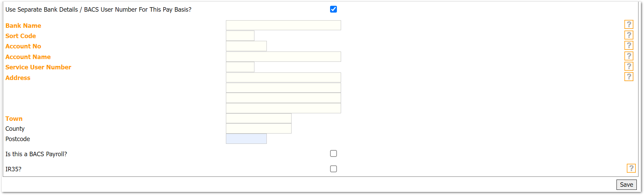Screen dimensions: 644x195
Task: Click into the County field
Action: 259,128
